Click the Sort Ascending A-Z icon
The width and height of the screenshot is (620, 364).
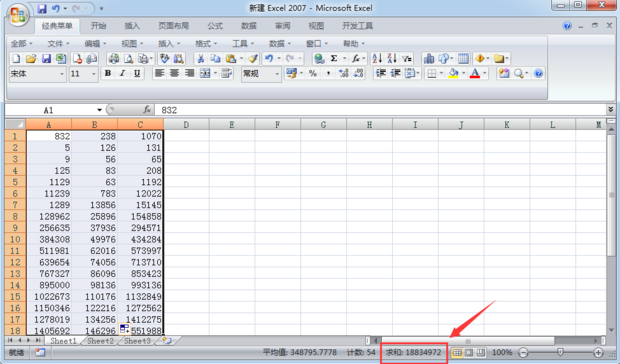pyautogui.click(x=377, y=58)
